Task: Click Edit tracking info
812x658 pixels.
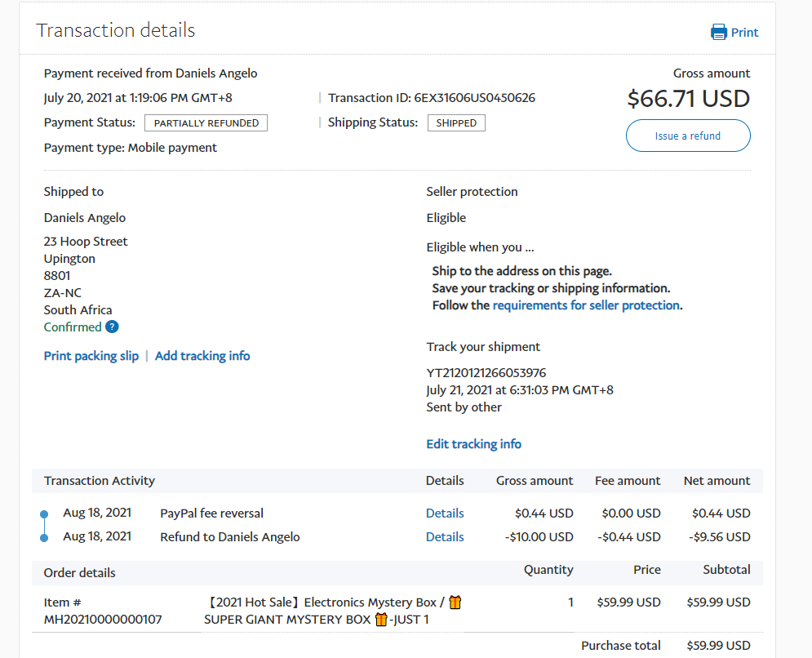Action: pos(473,444)
